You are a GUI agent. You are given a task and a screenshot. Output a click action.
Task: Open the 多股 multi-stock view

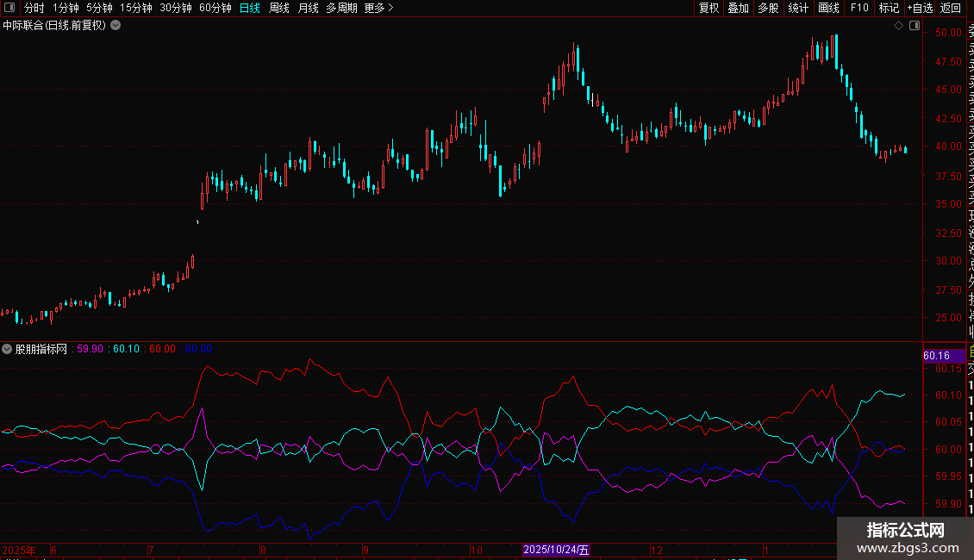[768, 8]
